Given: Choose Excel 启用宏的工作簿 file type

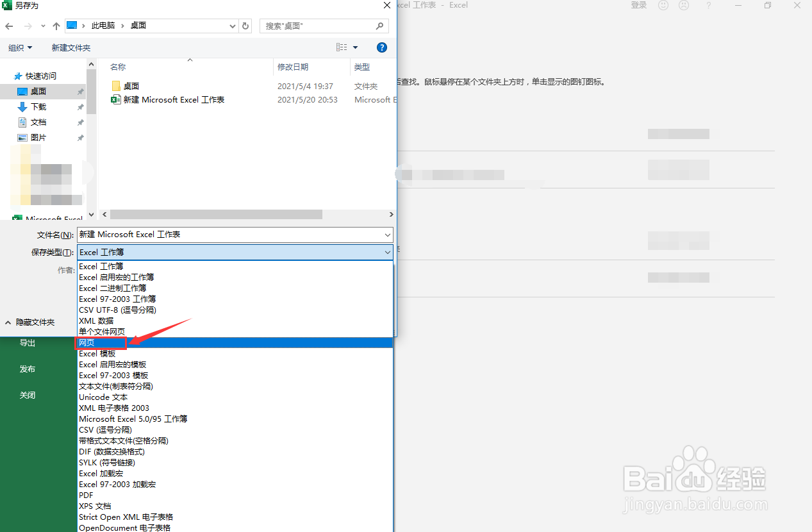Looking at the screenshot, I should [235, 278].
